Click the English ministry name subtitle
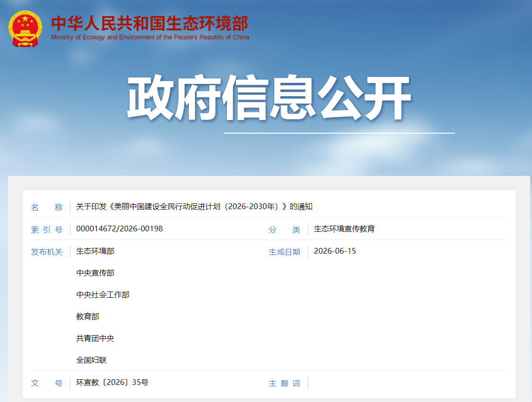Viewport: 532px width, 402px height. pos(150,37)
